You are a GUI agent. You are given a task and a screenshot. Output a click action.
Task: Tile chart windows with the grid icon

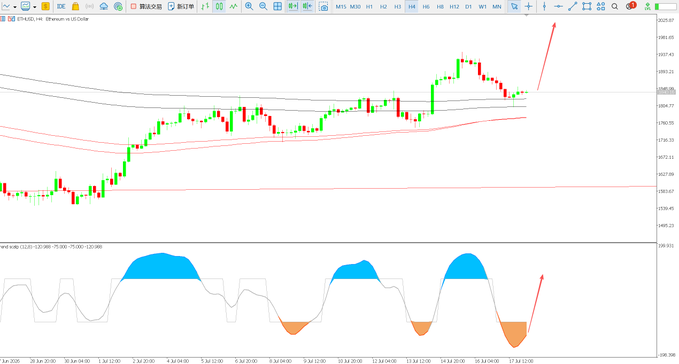click(278, 6)
